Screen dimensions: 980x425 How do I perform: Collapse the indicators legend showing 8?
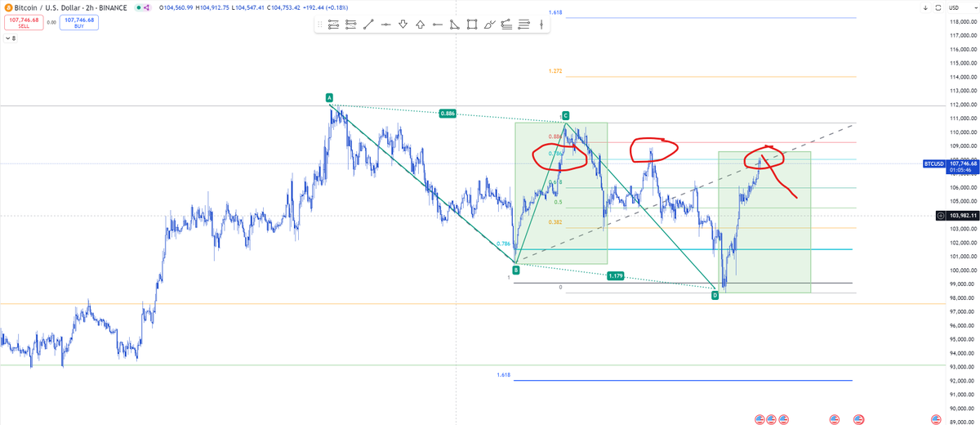coord(11,38)
